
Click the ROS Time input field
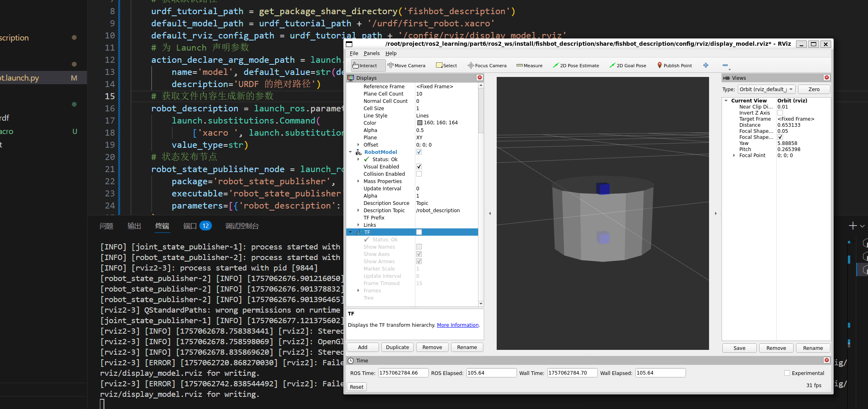pos(403,373)
